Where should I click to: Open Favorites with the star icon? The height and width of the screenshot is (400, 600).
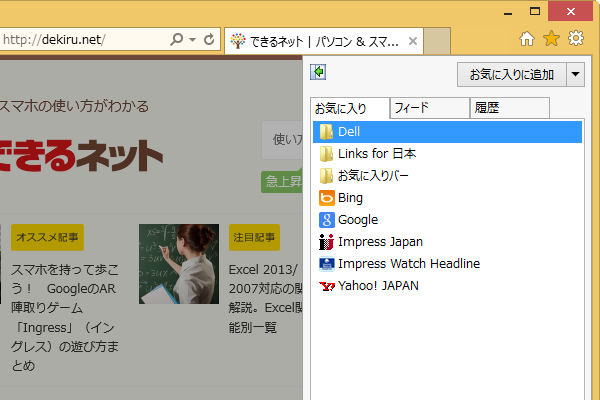(551, 39)
